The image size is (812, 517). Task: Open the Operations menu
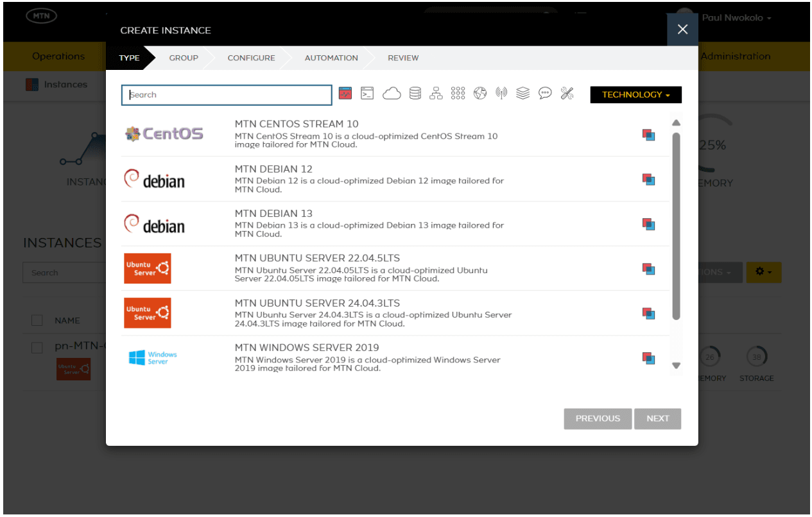coord(58,56)
